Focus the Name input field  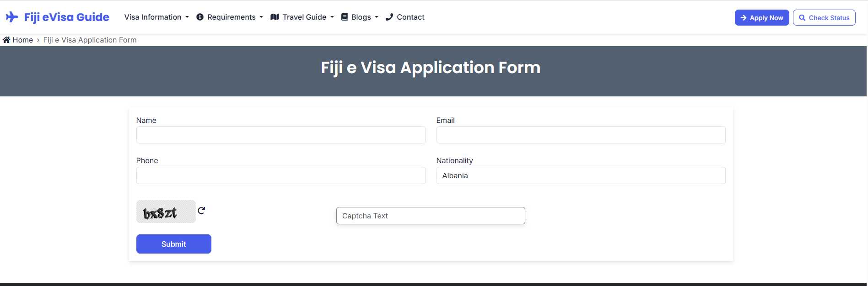(280, 135)
